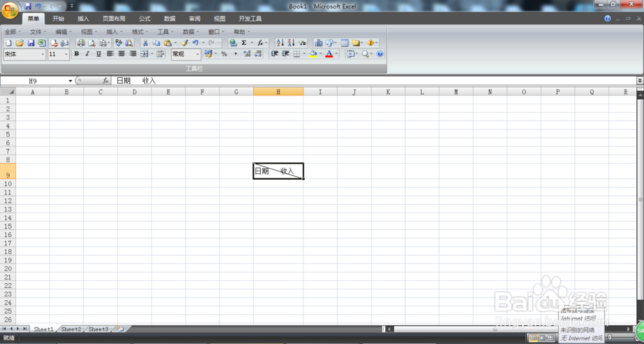Open the 开发工具 ribbon tab
The width and height of the screenshot is (644, 344).
click(250, 19)
